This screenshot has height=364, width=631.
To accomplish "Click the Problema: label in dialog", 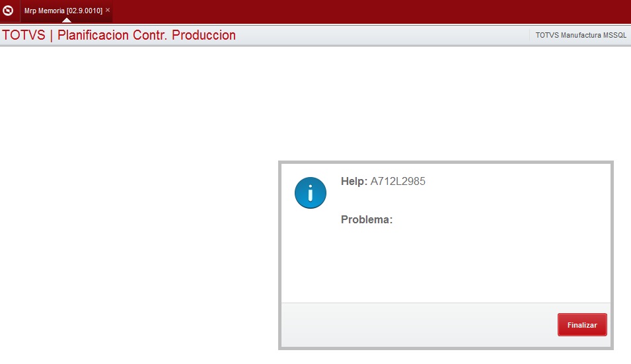I will [367, 219].
